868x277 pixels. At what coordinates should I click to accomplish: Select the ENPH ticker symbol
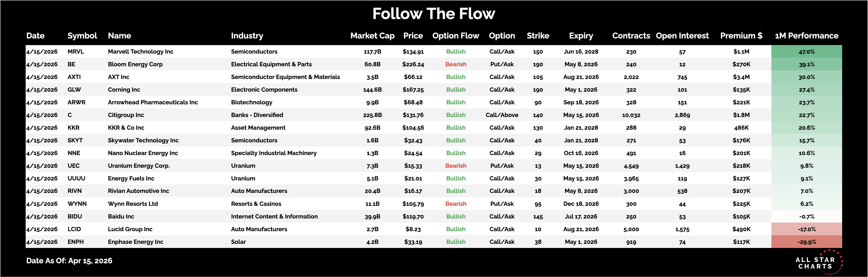76,242
